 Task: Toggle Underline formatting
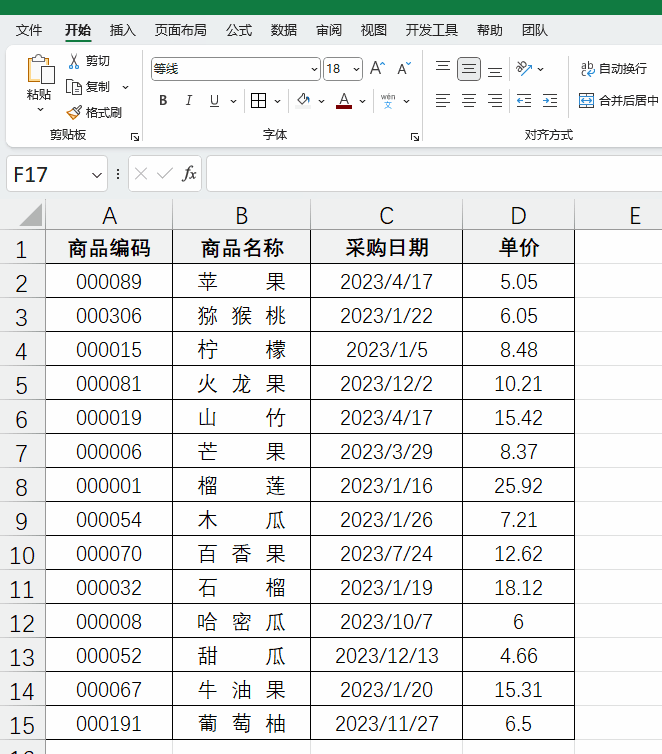pyautogui.click(x=214, y=101)
